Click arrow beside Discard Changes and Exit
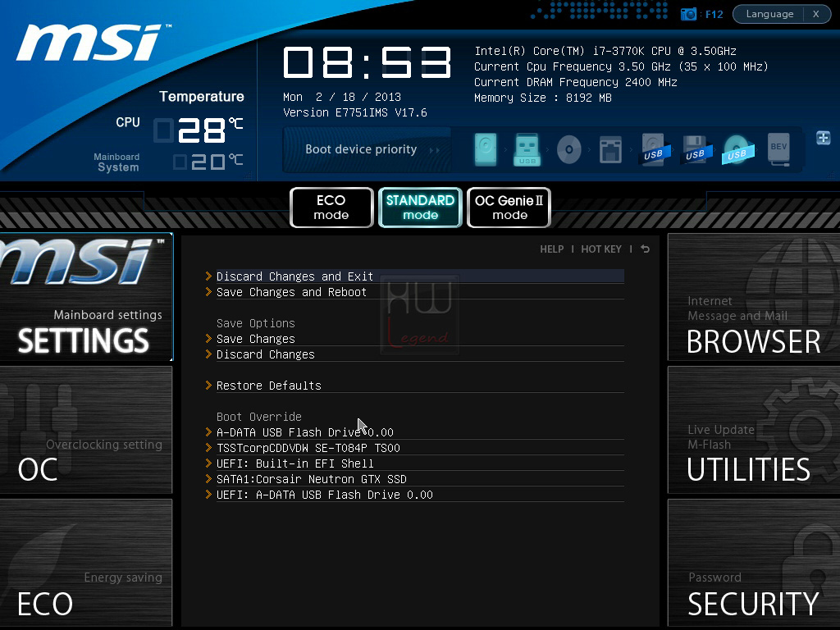The height and width of the screenshot is (630, 840). click(x=208, y=276)
